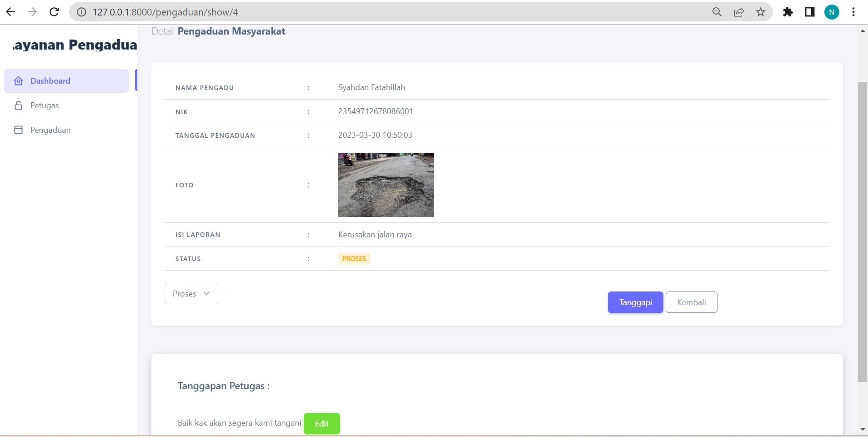Click the Dashboard home icon in sidebar
868x437 pixels.
point(19,81)
